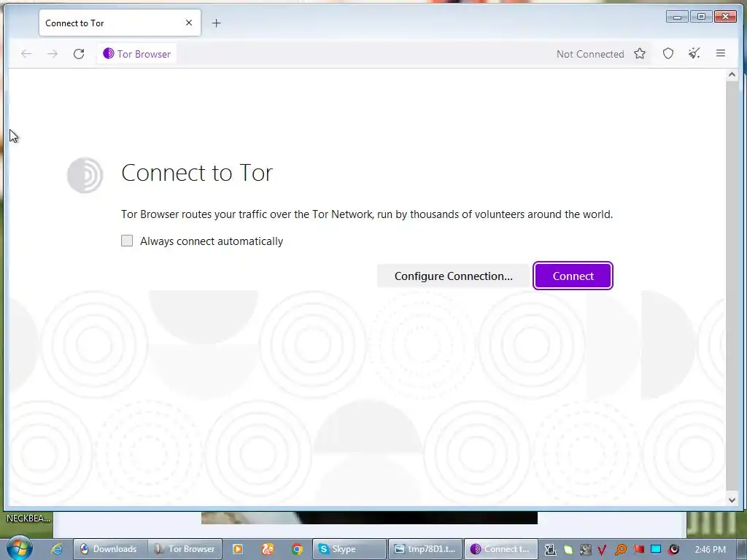Select the Connect to Tor tab
Screen dimensions: 747x560
point(120,23)
